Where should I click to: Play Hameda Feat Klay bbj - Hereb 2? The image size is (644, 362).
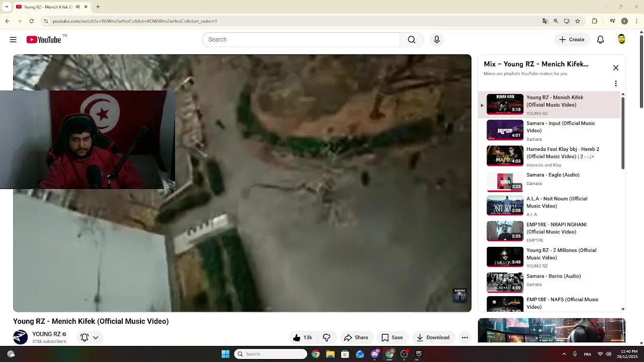550,156
